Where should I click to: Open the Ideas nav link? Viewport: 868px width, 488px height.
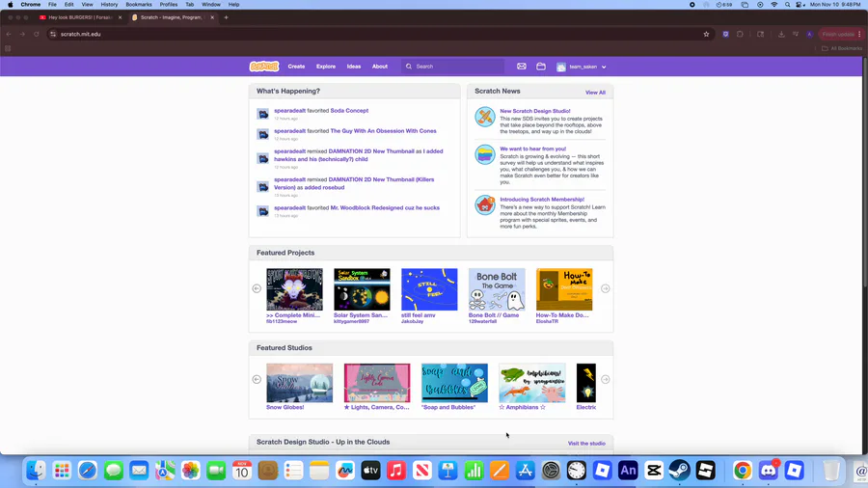[354, 67]
